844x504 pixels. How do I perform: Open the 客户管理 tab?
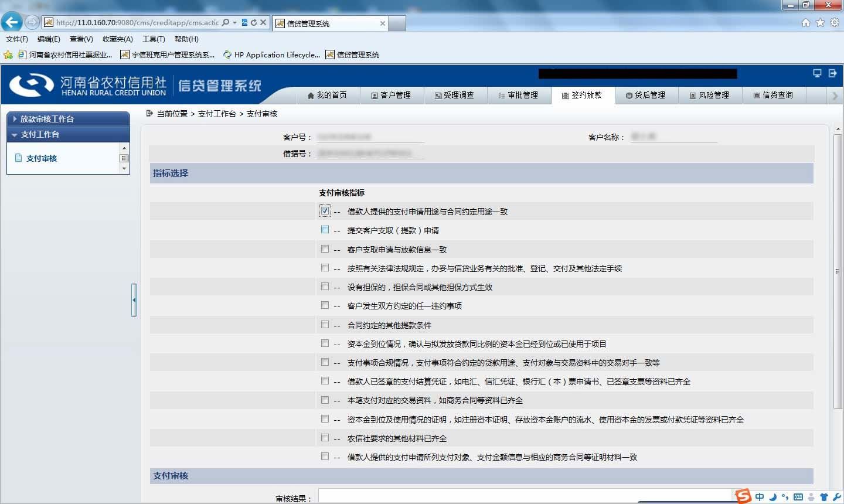(391, 95)
